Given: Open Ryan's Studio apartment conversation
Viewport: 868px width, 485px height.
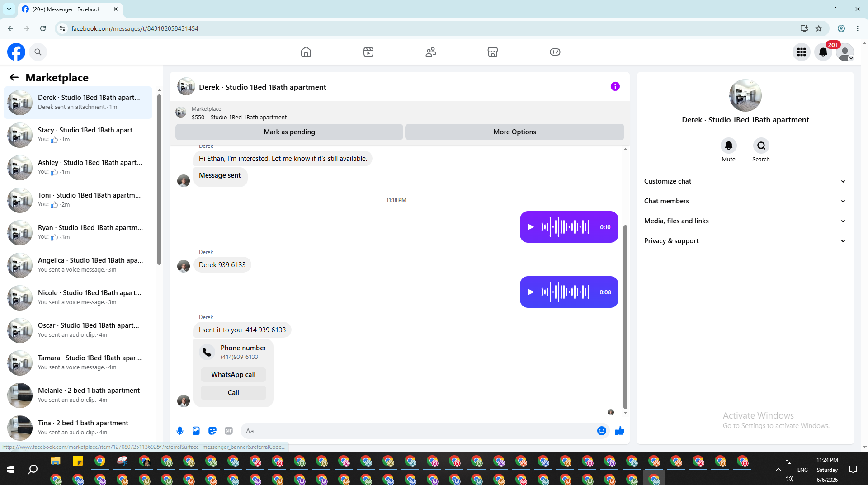Looking at the screenshot, I should [x=78, y=233].
